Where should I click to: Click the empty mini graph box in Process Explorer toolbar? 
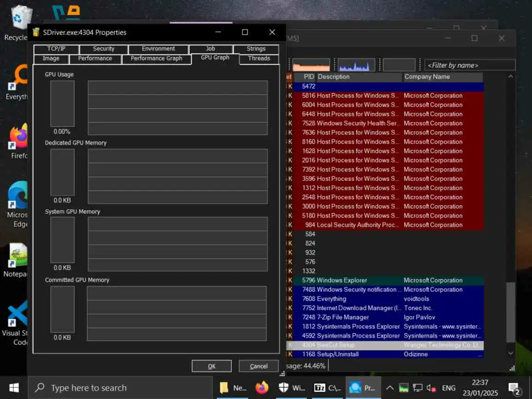click(x=399, y=65)
